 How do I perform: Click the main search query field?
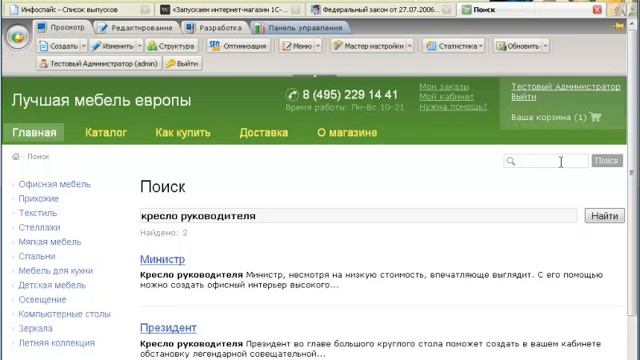[x=358, y=216]
